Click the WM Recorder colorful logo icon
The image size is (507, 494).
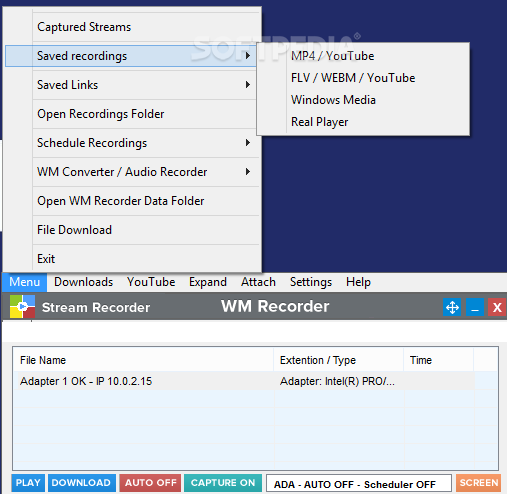click(22, 306)
